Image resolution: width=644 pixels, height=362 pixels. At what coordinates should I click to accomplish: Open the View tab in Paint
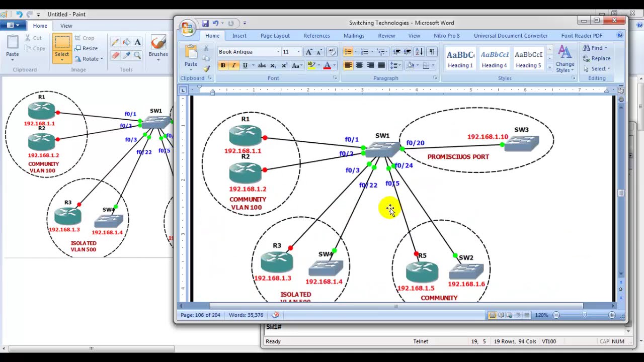(66, 26)
